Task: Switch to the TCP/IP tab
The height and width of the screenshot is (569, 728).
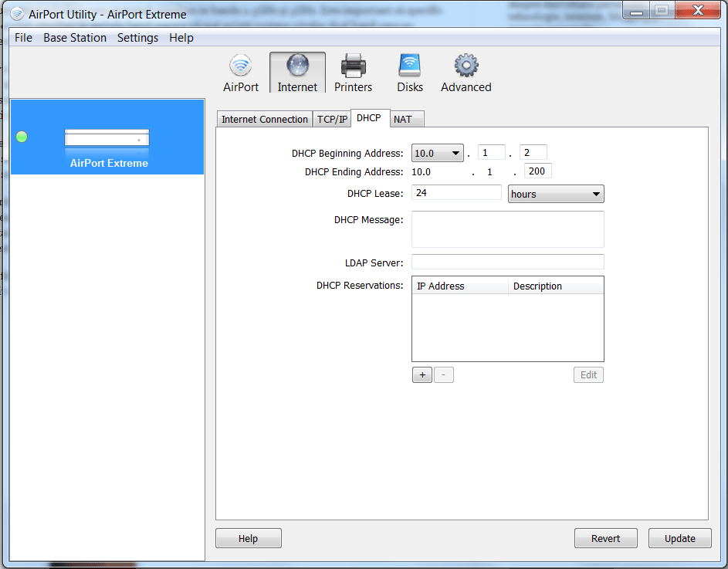Action: pos(332,120)
